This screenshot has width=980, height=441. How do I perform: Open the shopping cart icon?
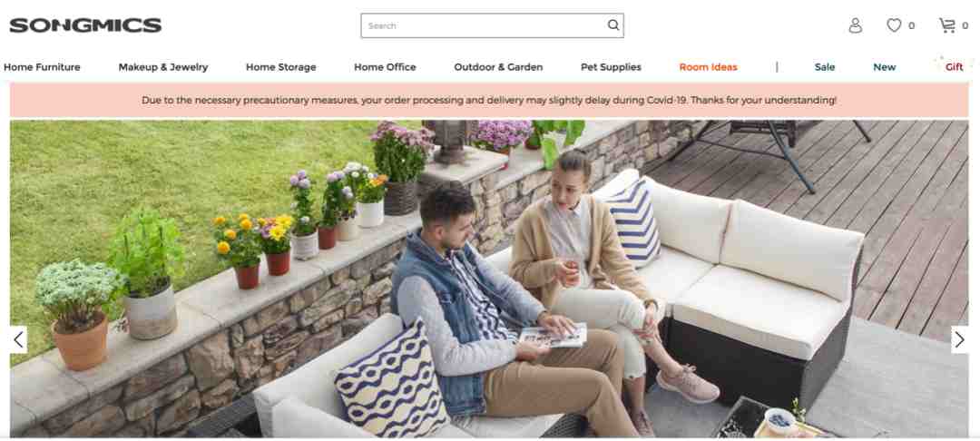(946, 25)
